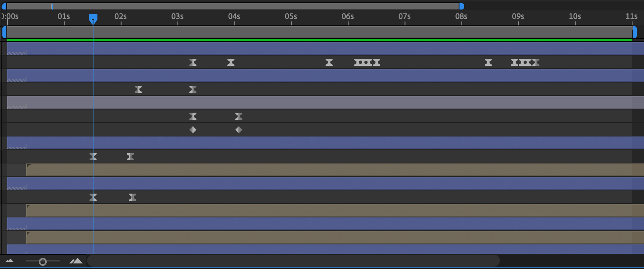Select the top row keyframe just before 06s

329,62
